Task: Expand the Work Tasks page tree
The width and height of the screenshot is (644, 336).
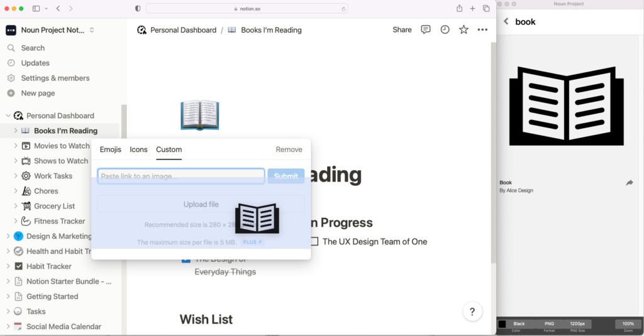Action: pyautogui.click(x=16, y=176)
